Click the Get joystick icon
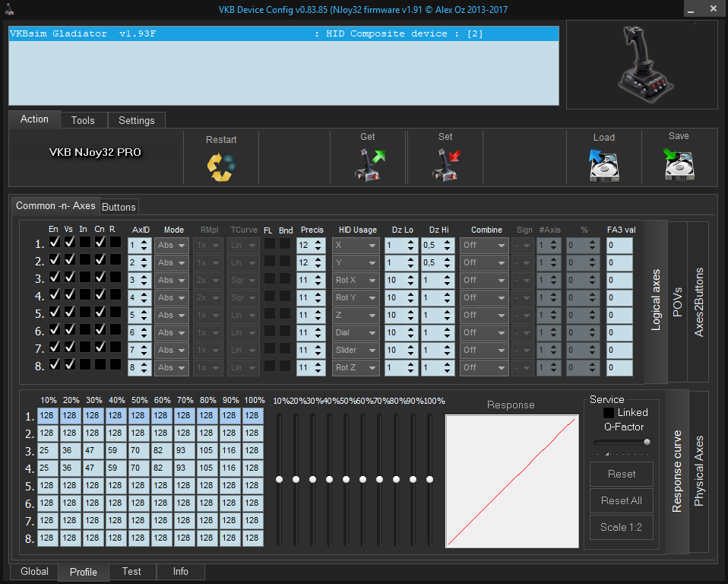This screenshot has height=584, width=728. click(x=369, y=164)
